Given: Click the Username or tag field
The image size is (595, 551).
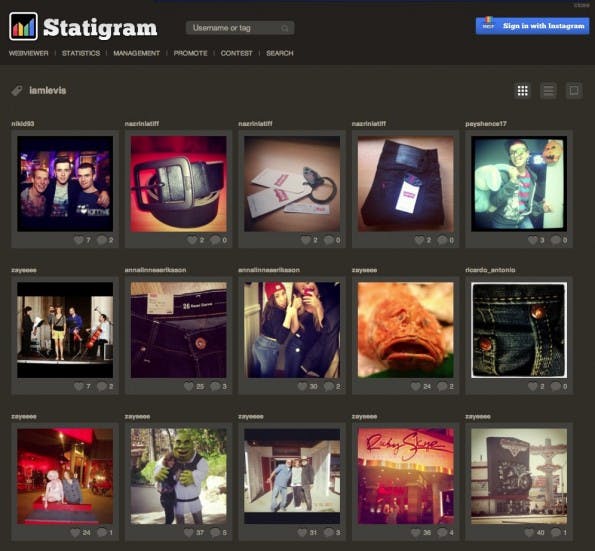Looking at the screenshot, I should (240, 28).
